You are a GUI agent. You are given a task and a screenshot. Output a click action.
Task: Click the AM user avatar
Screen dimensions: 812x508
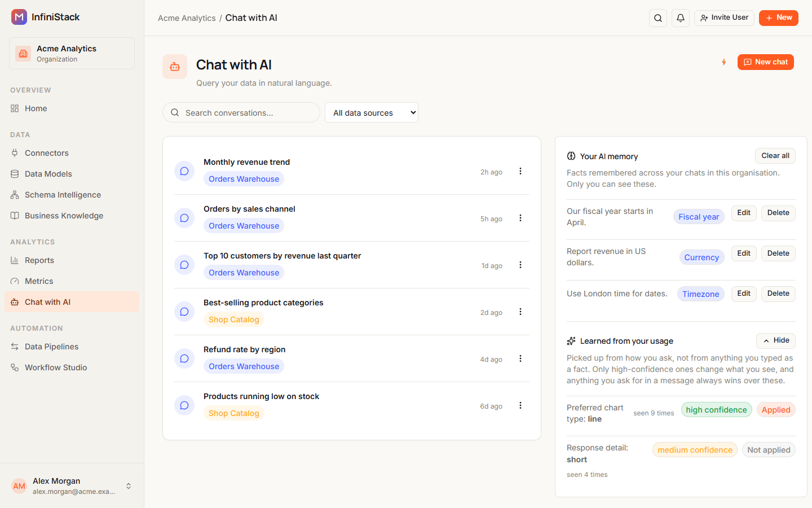[19, 486]
